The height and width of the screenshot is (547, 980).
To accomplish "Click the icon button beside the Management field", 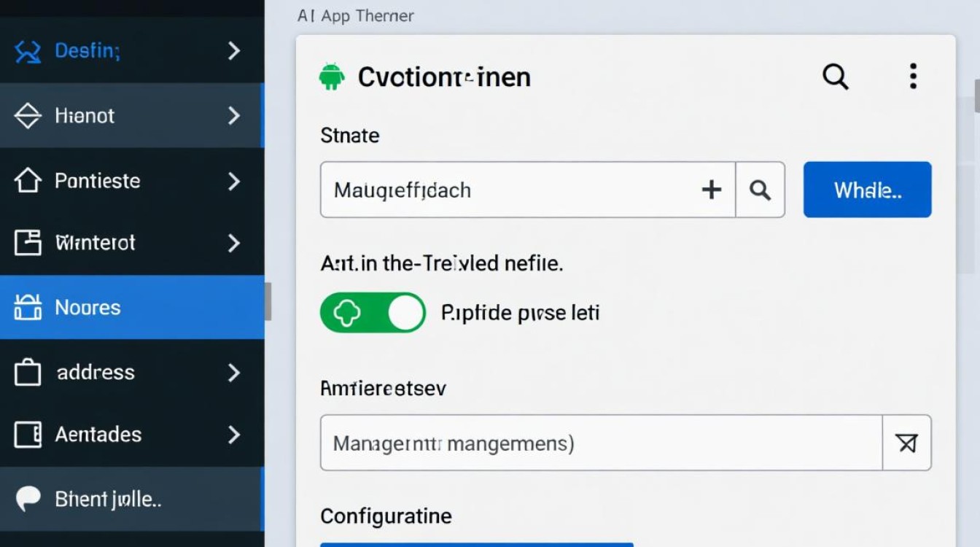I will click(x=906, y=443).
